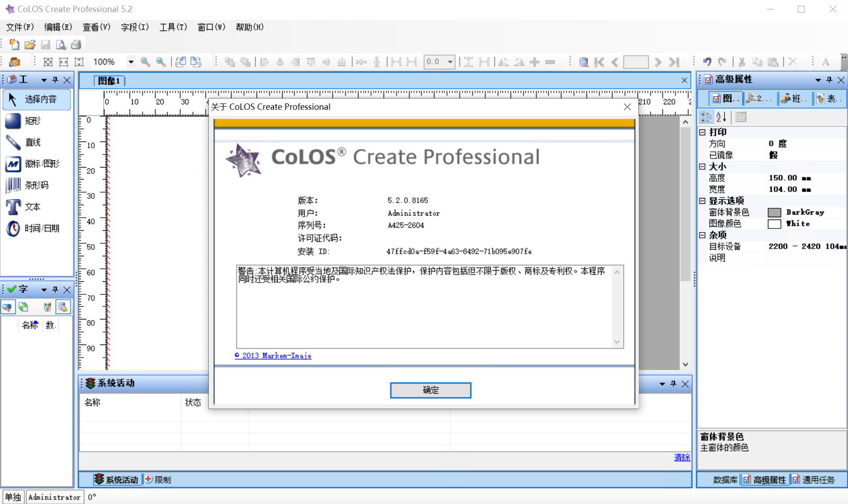
Task: Collapse the 显示选项 property group
Action: 702,201
